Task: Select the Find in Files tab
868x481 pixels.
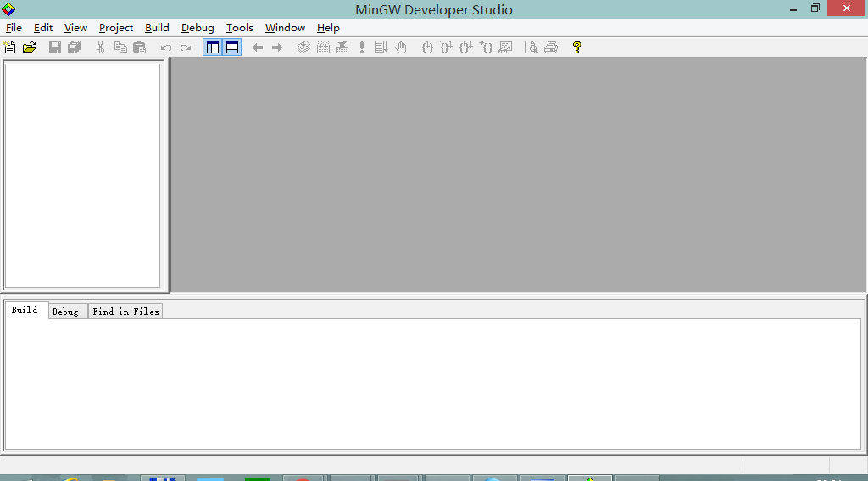Action: pyautogui.click(x=125, y=312)
